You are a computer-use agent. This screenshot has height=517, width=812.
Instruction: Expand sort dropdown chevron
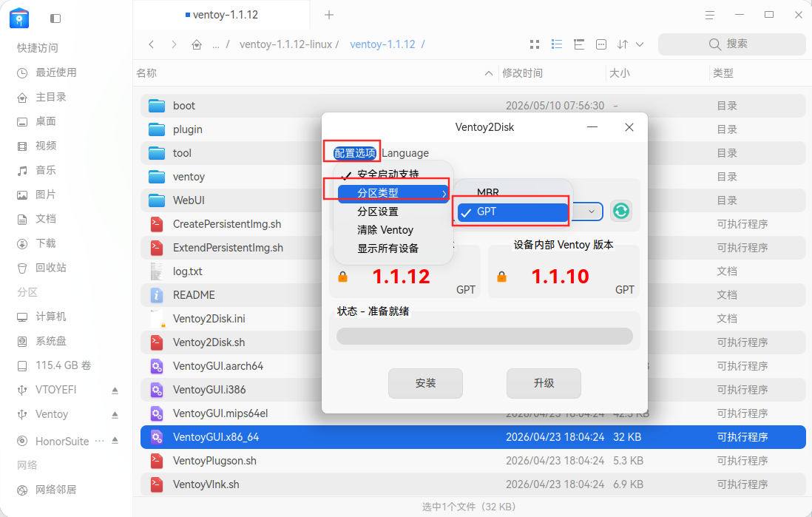tap(640, 44)
